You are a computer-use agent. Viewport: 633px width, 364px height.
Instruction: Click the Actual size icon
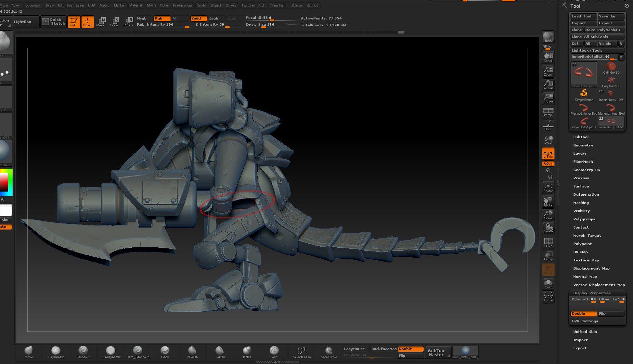[548, 84]
